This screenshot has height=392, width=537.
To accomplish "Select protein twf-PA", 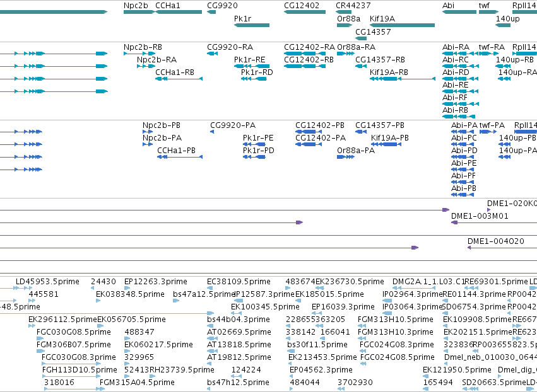I will (492, 125).
